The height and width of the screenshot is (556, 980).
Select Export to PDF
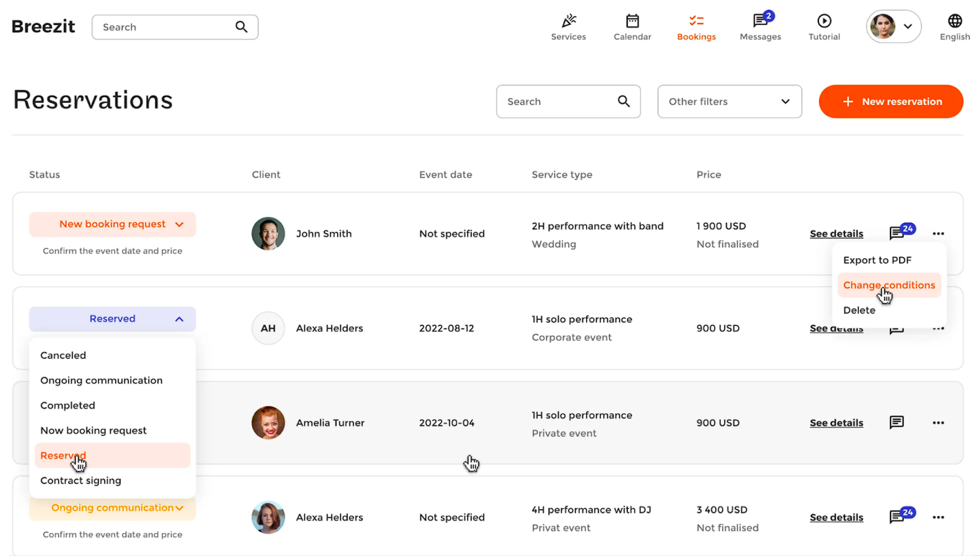877,260
